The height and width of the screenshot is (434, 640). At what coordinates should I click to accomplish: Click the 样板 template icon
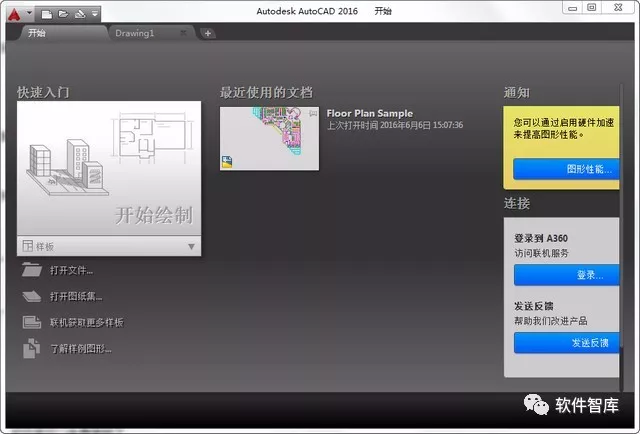(x=28, y=246)
